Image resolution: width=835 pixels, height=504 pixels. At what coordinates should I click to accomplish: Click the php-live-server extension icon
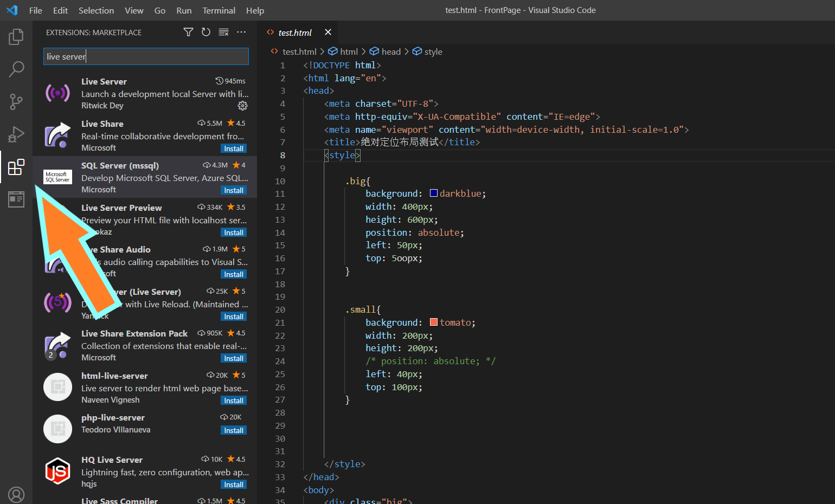(57, 429)
